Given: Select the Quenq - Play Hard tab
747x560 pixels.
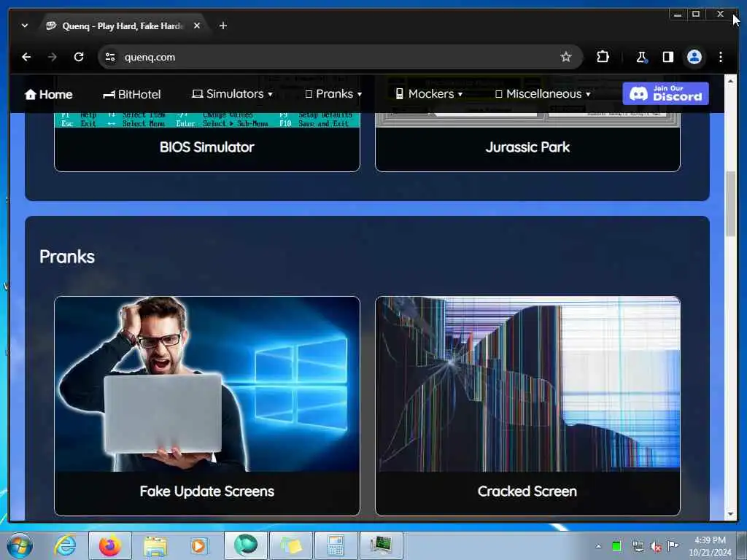Looking at the screenshot, I should coord(122,26).
